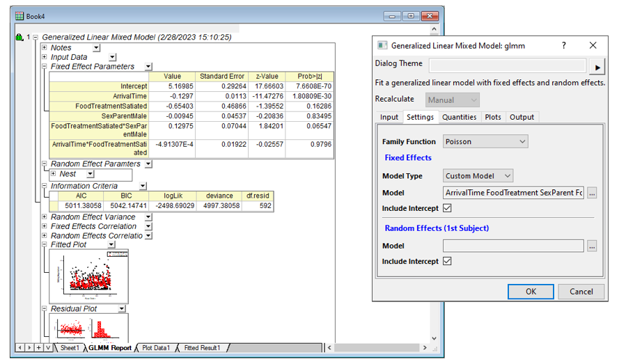The height and width of the screenshot is (364, 619).
Task: Open Fixed Effects Model browse button
Action: 592,193
